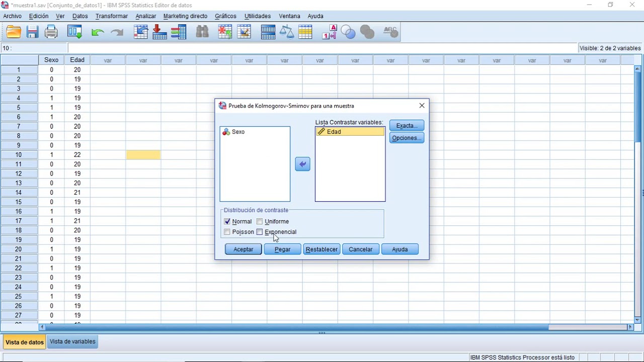Open the Archivo menu
The image size is (644, 362).
point(13,16)
